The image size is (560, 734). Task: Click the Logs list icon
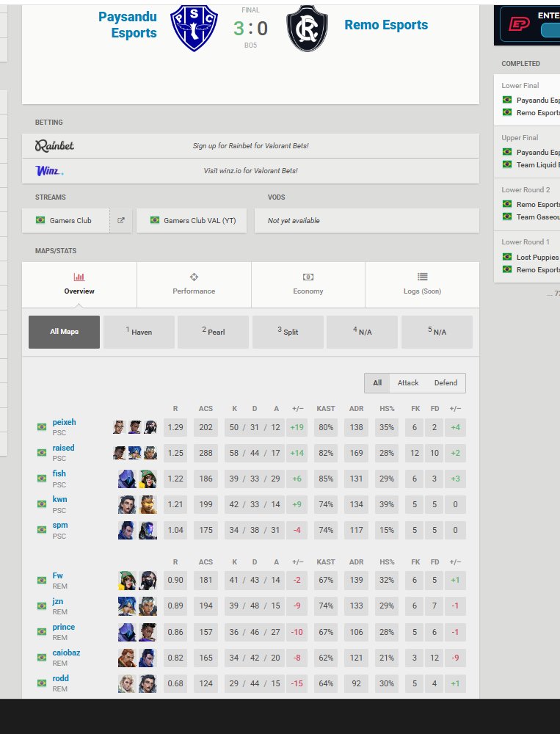(x=422, y=277)
